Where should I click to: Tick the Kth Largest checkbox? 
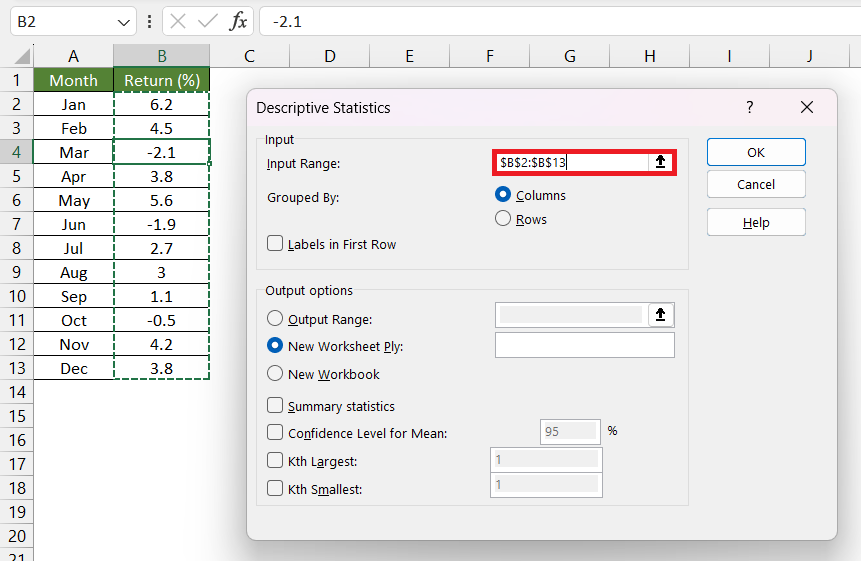tap(275, 460)
